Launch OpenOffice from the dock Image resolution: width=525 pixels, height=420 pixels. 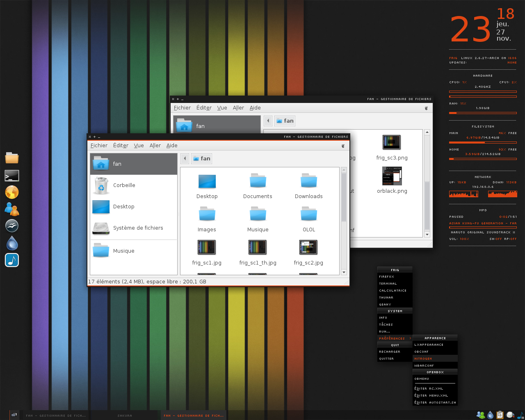point(12,226)
